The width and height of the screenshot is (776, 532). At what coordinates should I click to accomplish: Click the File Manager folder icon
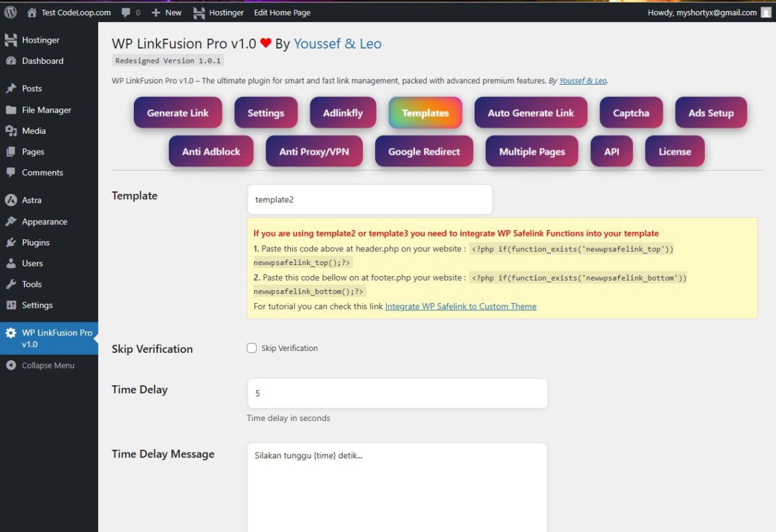coord(11,110)
